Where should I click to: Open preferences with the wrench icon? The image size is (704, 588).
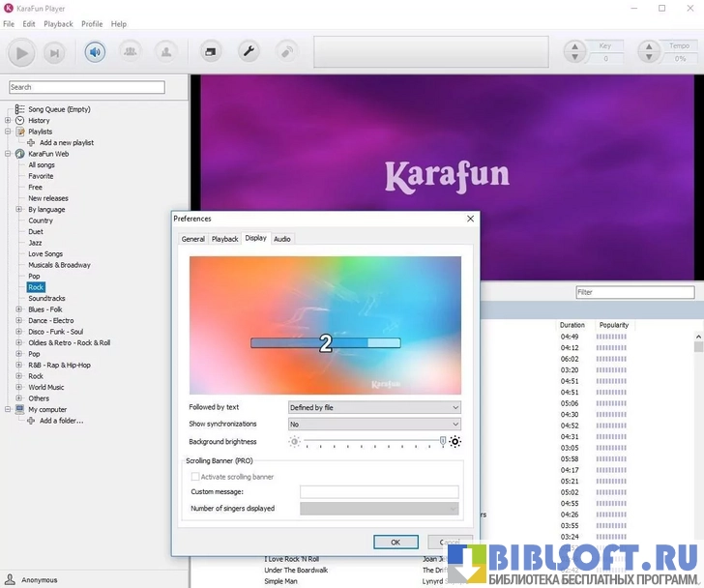coord(249,52)
